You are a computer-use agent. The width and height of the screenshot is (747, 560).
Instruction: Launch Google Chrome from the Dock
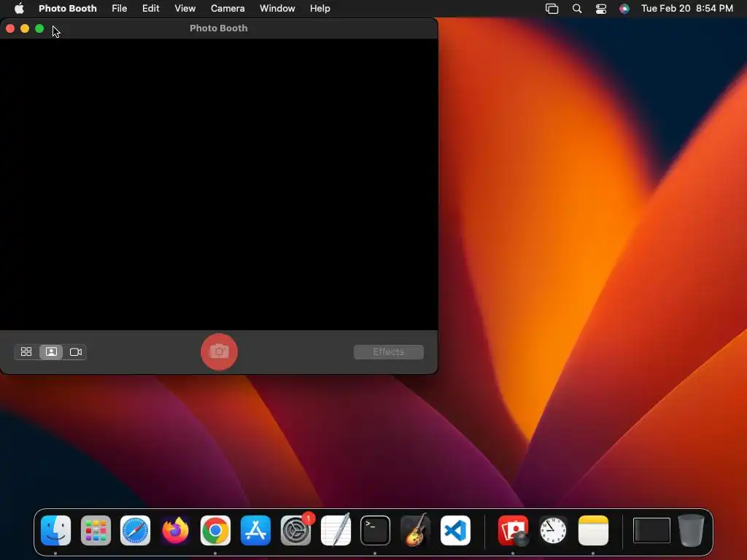[x=215, y=530]
